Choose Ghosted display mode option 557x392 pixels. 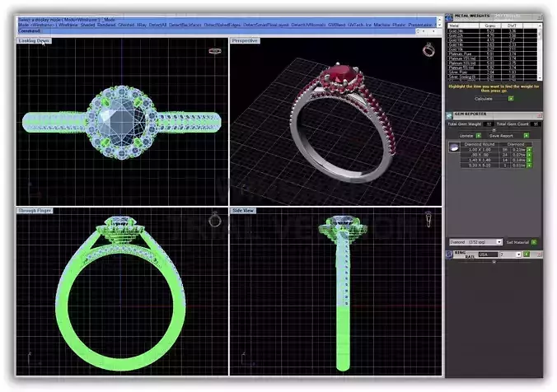pos(126,25)
